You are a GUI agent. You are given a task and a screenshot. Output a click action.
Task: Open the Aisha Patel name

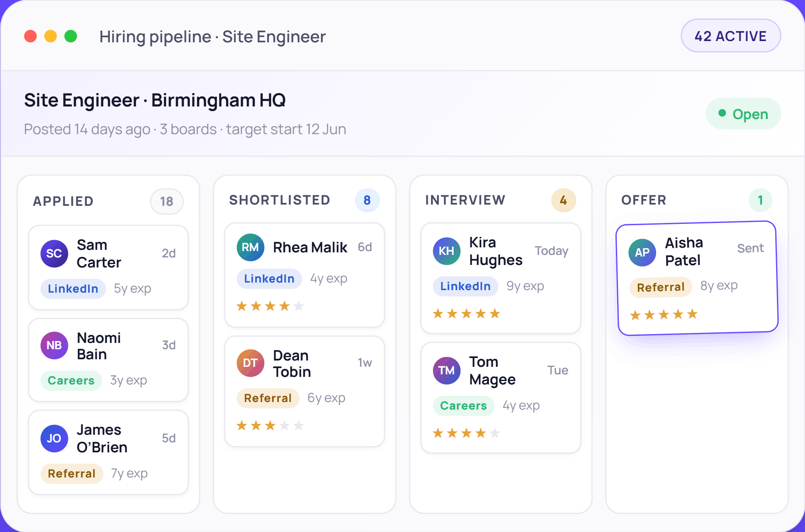(684, 252)
